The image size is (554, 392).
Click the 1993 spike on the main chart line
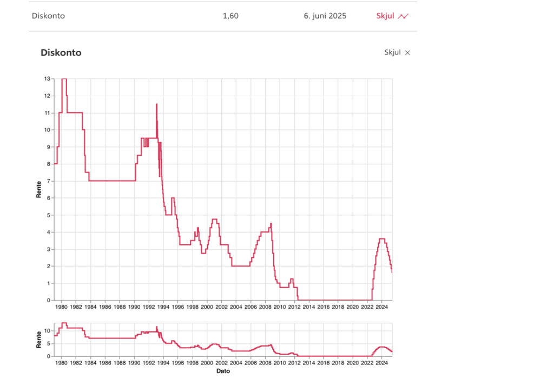156,104
